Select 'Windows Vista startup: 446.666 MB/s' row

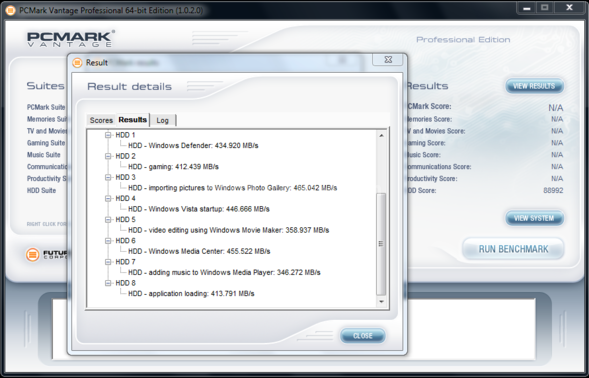199,209
